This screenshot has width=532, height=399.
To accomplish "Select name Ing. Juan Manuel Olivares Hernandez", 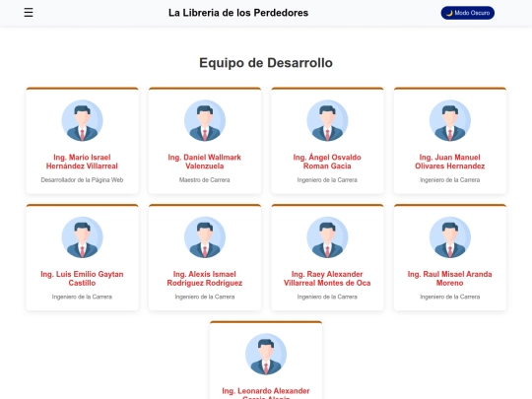I will 450,162.
